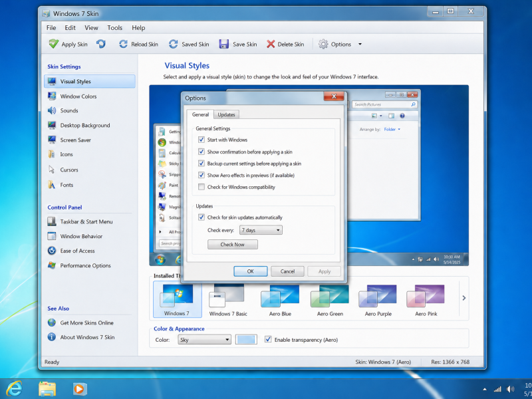532x399 pixels.
Task: Click Cancel in the Options dialog
Action: [x=287, y=271]
